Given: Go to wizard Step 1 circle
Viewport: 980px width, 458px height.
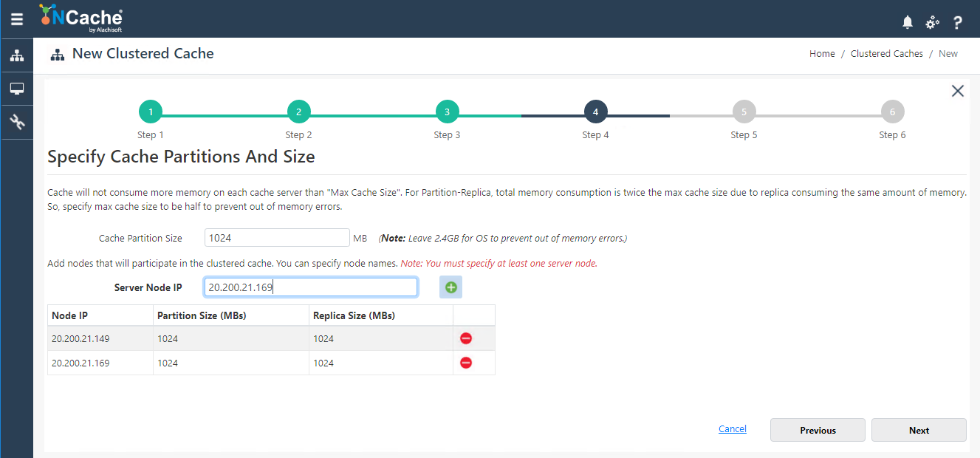Looking at the screenshot, I should pyautogui.click(x=151, y=112).
